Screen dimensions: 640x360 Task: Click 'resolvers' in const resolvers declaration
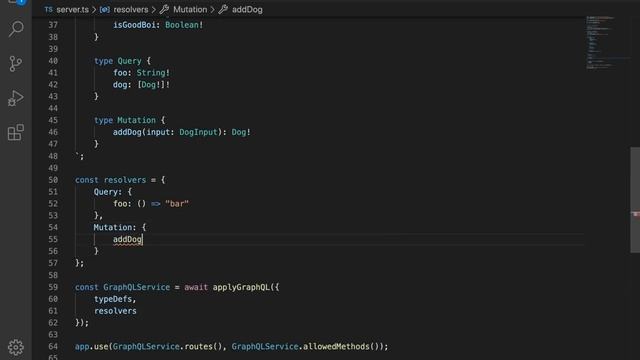[124, 180]
